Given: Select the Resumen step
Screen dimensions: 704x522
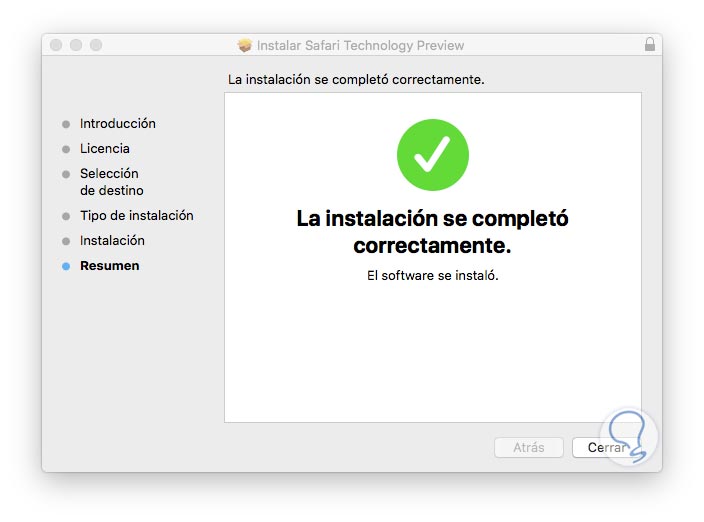Looking at the screenshot, I should pos(110,266).
